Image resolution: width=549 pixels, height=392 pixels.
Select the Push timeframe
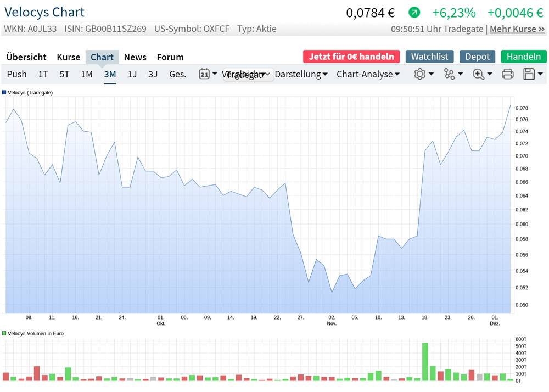[17, 74]
